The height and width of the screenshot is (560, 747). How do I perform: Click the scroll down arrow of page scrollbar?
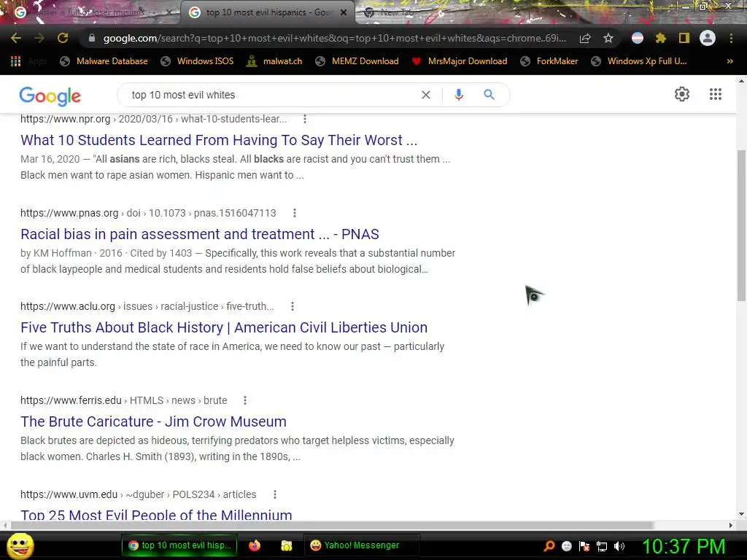point(741,514)
